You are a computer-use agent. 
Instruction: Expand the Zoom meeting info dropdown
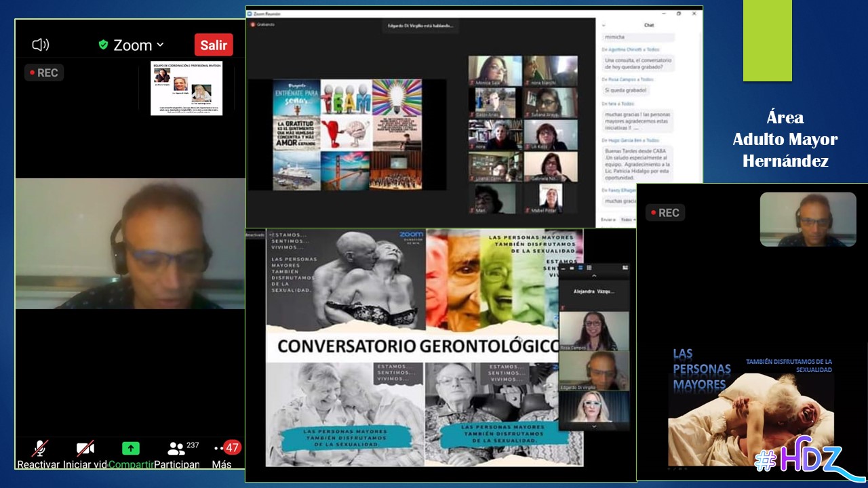[x=160, y=45]
